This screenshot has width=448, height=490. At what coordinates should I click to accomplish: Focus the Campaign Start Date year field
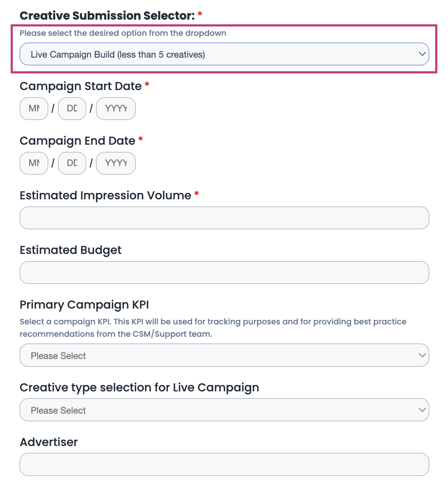[x=116, y=109]
